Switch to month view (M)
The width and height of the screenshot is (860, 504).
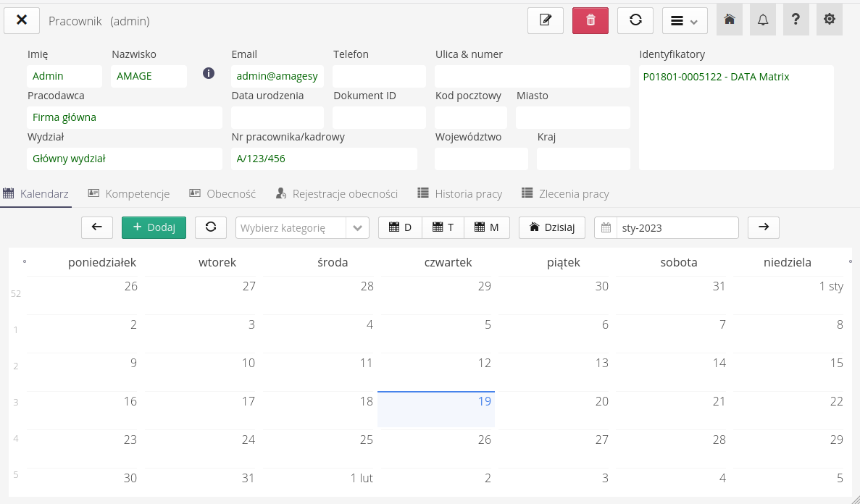[487, 227]
